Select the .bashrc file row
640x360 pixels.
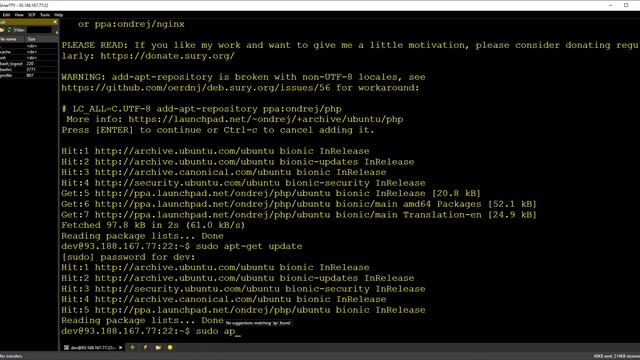(29, 69)
